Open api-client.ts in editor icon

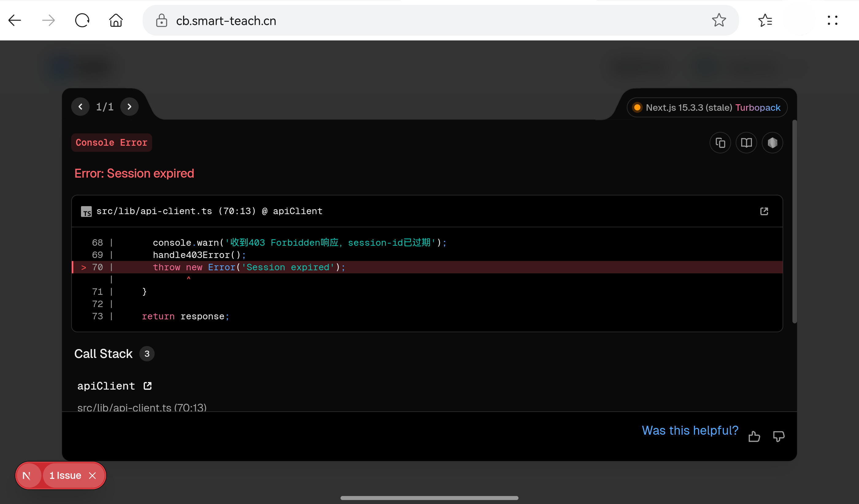[x=764, y=211]
